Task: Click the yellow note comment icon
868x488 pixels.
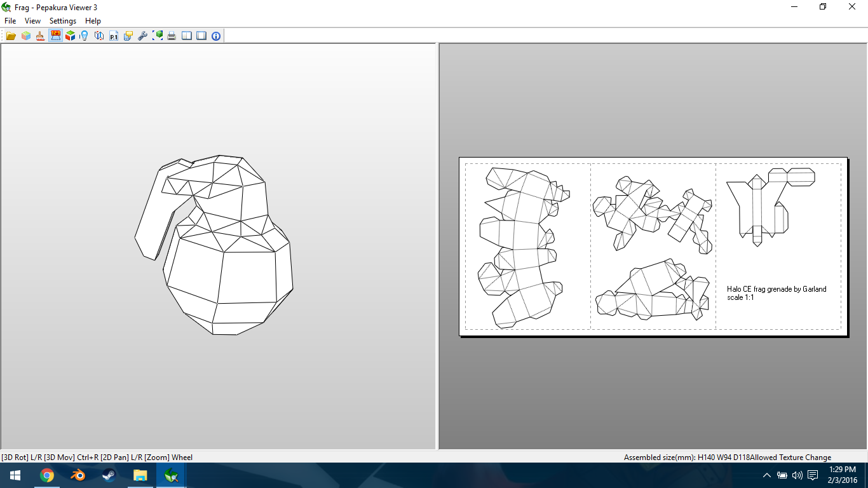Action: [128, 36]
